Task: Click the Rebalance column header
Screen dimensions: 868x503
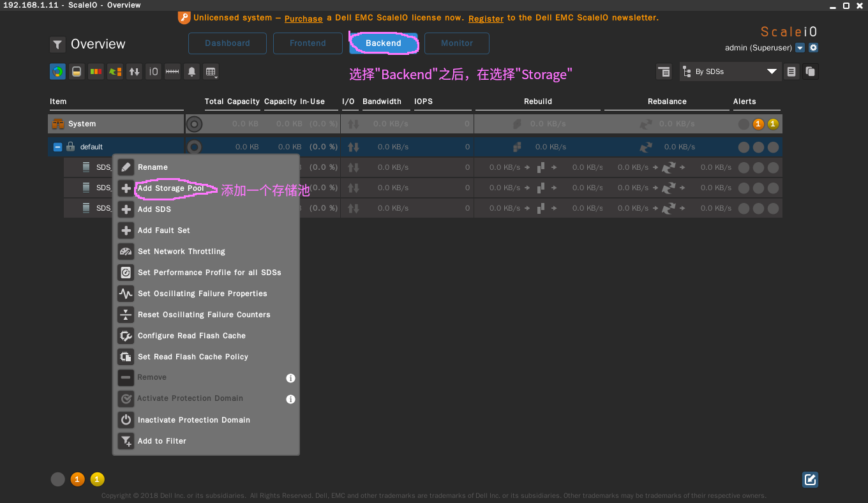Action: (x=667, y=101)
